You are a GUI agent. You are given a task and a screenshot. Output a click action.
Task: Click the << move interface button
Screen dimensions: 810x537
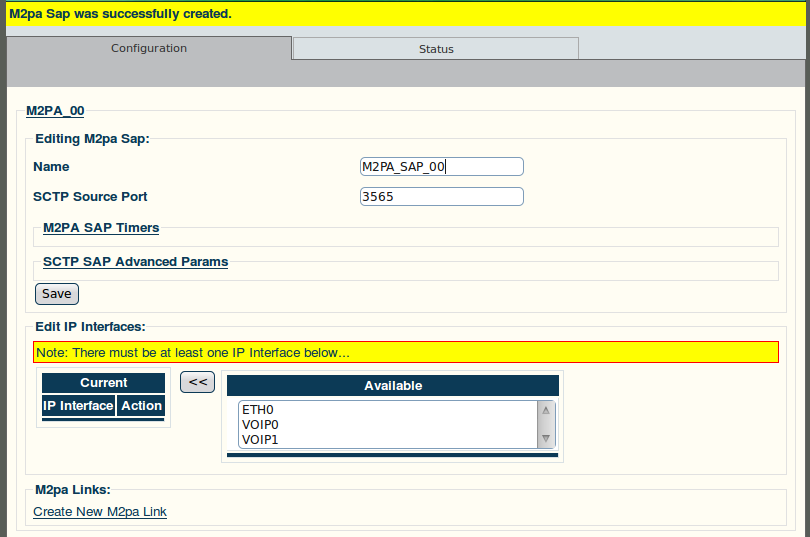coord(197,382)
